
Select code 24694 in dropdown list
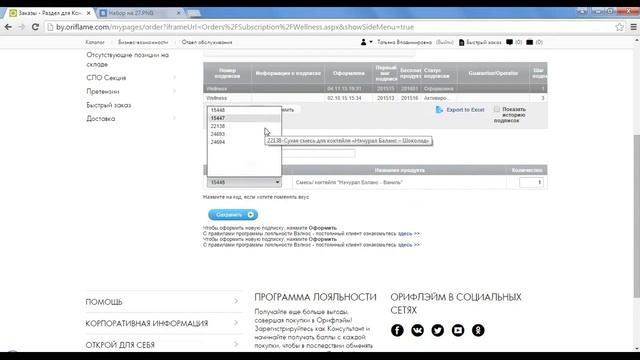tap(244, 142)
